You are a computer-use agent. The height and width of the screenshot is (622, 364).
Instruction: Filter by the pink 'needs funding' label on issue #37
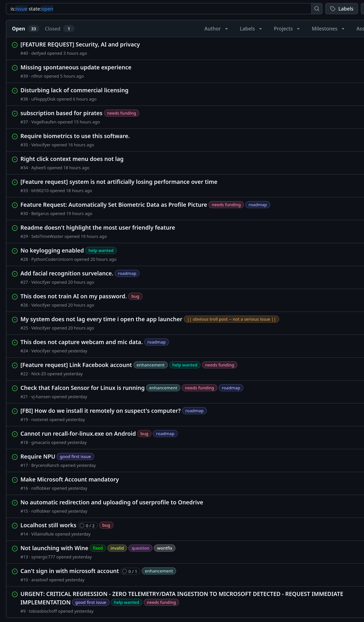point(121,113)
